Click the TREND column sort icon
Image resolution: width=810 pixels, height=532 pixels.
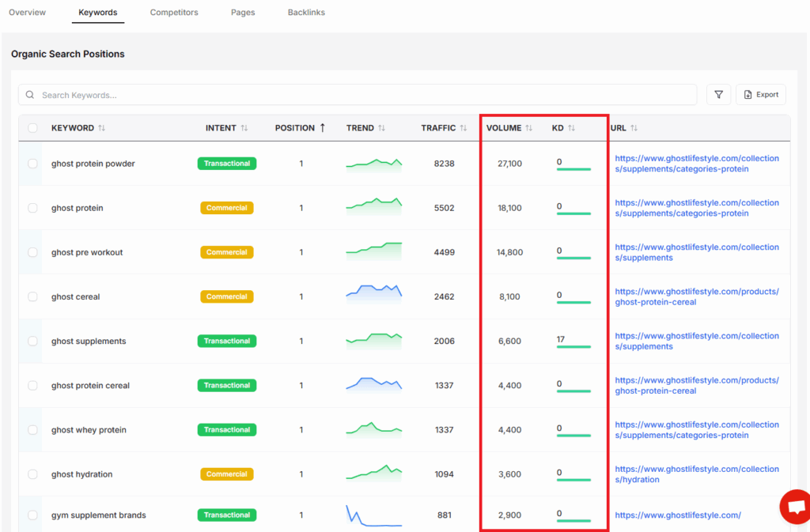point(380,127)
